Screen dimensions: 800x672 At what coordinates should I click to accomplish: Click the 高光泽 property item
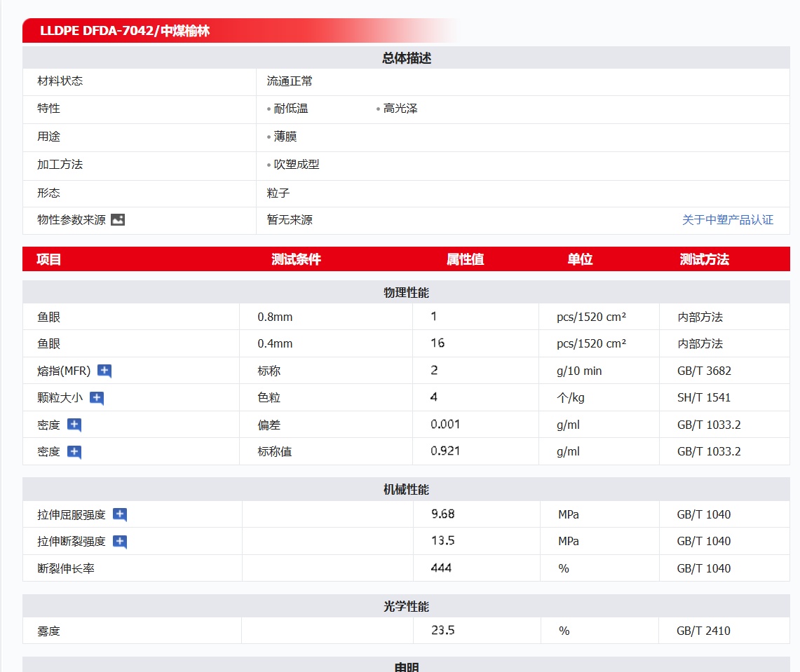pos(400,109)
